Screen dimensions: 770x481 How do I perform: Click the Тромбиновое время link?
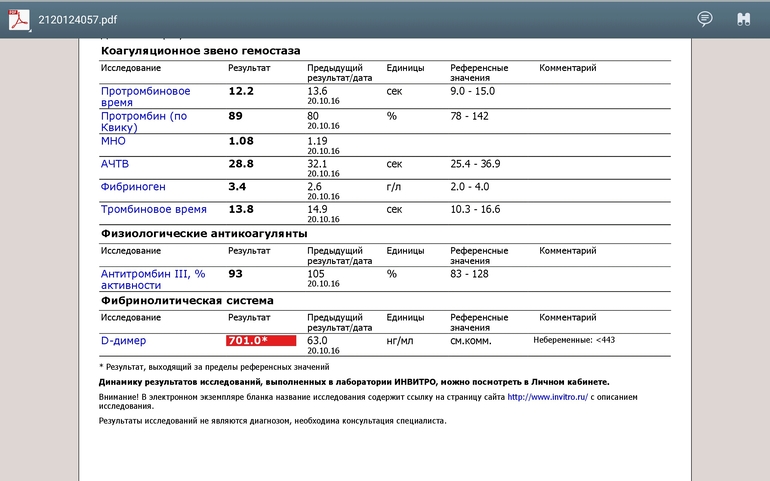pos(153,209)
